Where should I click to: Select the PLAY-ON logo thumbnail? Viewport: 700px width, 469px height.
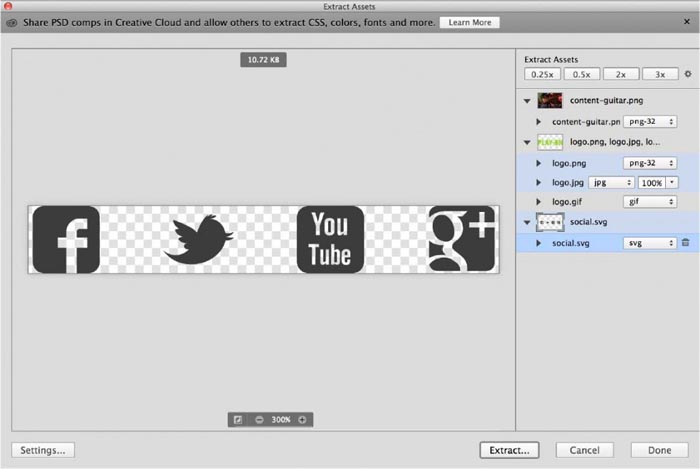click(x=550, y=142)
